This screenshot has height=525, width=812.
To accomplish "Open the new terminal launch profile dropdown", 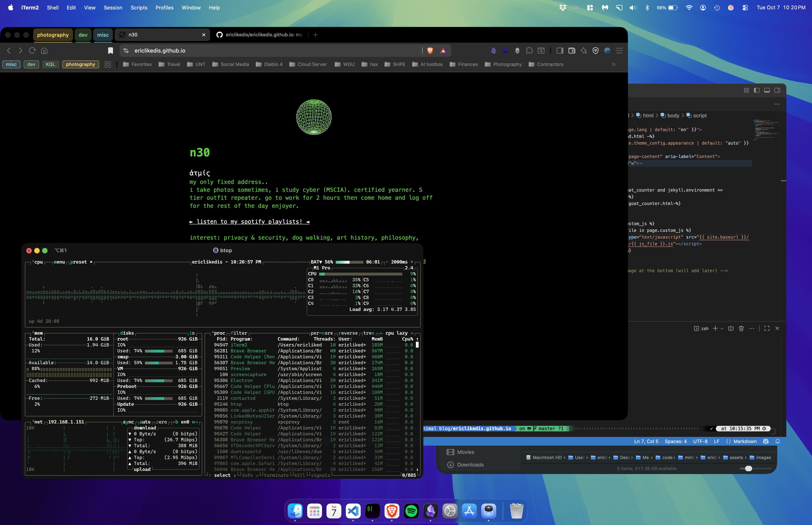I will tap(722, 328).
